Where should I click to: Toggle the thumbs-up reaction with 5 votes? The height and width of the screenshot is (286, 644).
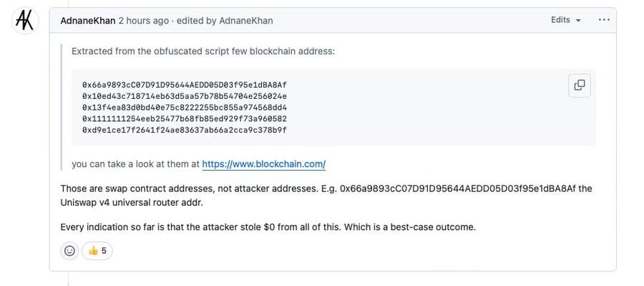tap(97, 251)
